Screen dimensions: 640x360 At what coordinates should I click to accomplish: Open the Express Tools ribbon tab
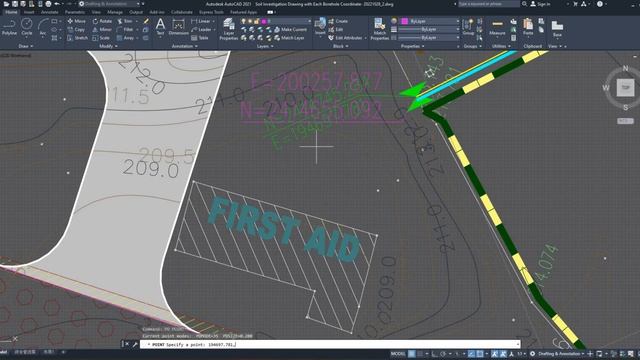tap(211, 12)
